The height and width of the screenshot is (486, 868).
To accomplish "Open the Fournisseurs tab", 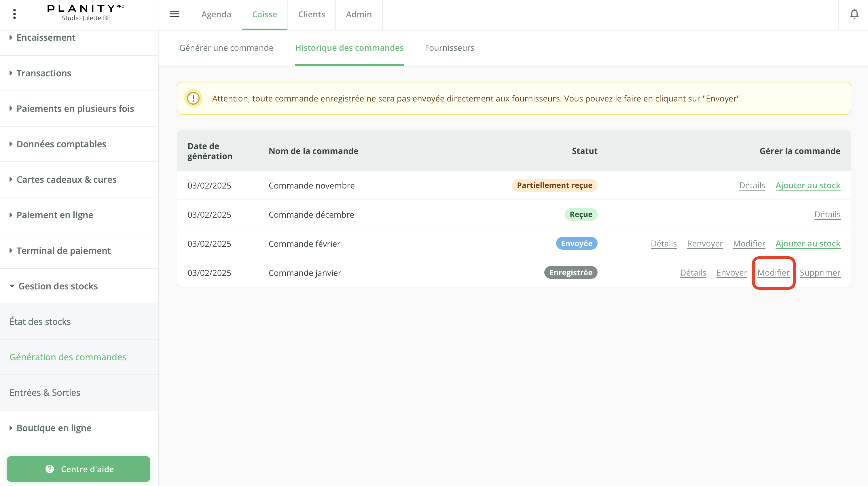I will (x=449, y=48).
